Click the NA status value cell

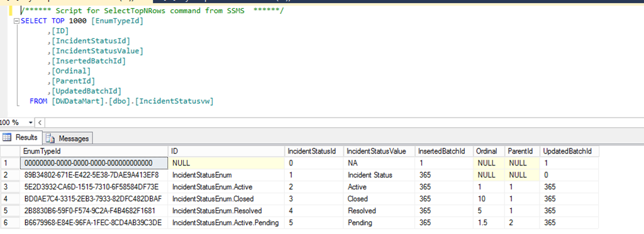pos(379,163)
